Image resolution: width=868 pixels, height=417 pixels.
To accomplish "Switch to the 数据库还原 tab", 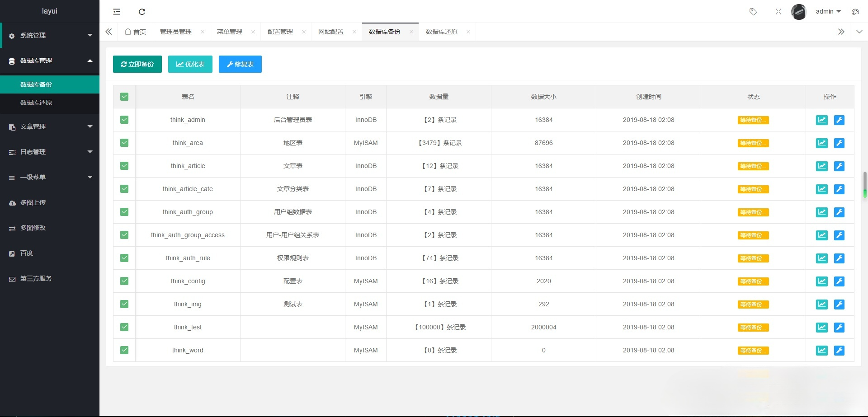I will (x=441, y=32).
